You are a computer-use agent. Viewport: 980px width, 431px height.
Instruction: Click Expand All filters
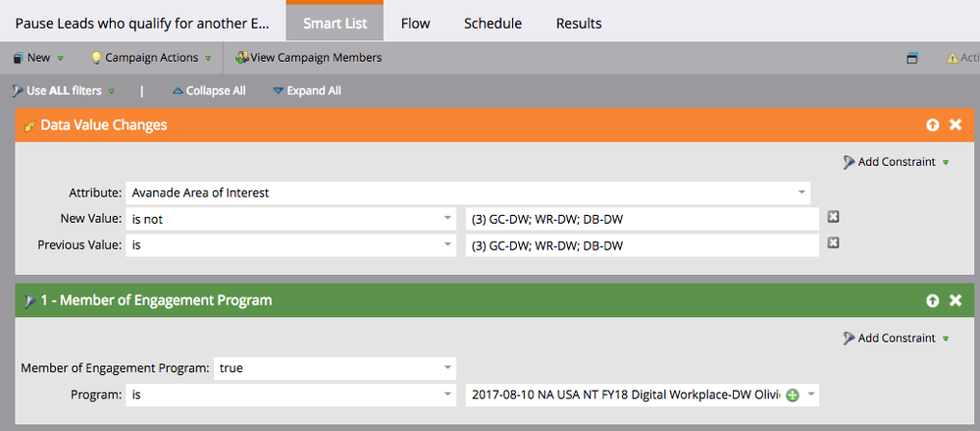point(307,90)
